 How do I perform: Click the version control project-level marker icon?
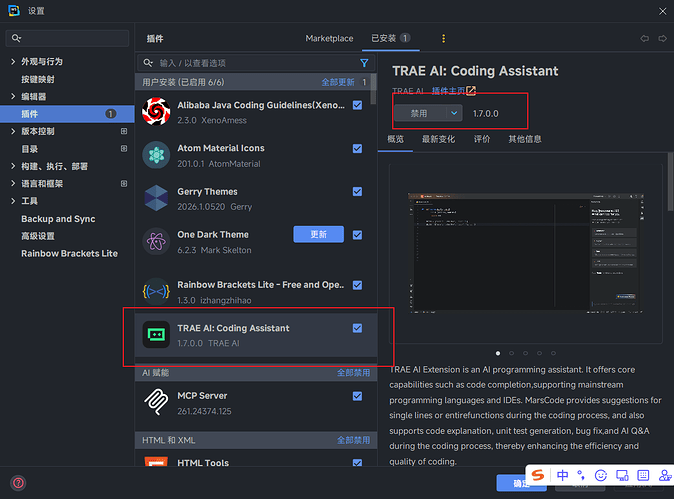[124, 131]
